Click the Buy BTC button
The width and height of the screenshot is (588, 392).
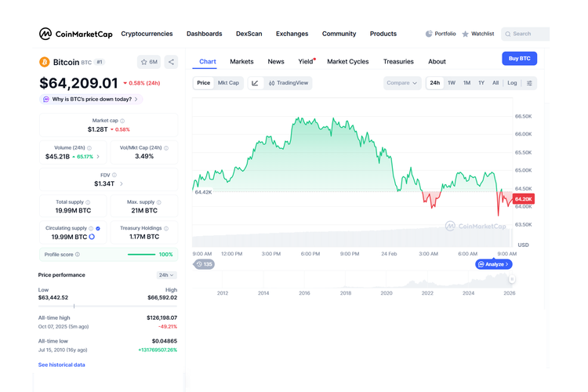click(519, 59)
